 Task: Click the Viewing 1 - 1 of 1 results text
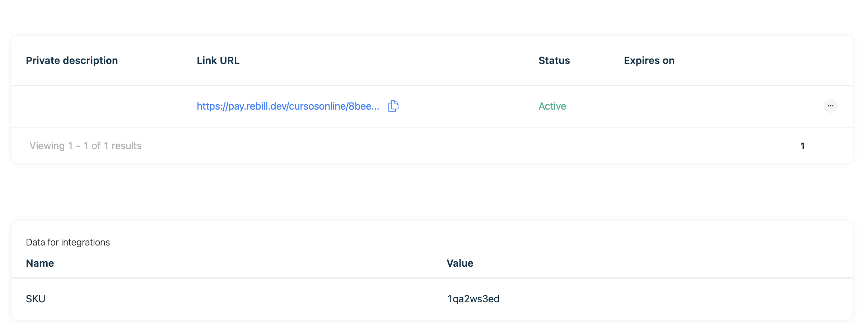[85, 146]
